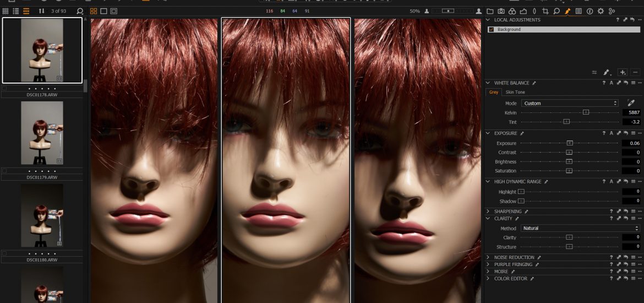Select the Grey white balance tab
Screen dimensions: 644x303
[x=494, y=92]
